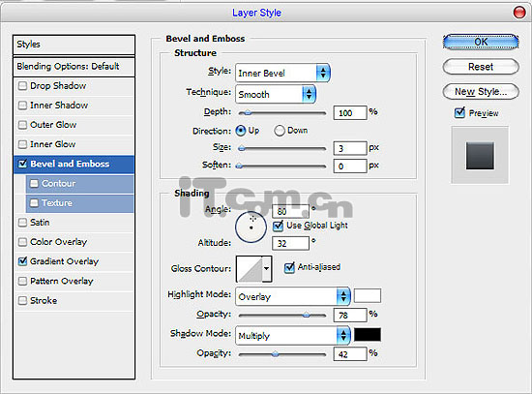Open the Technique dropdown showing Smooth

[x=276, y=94]
